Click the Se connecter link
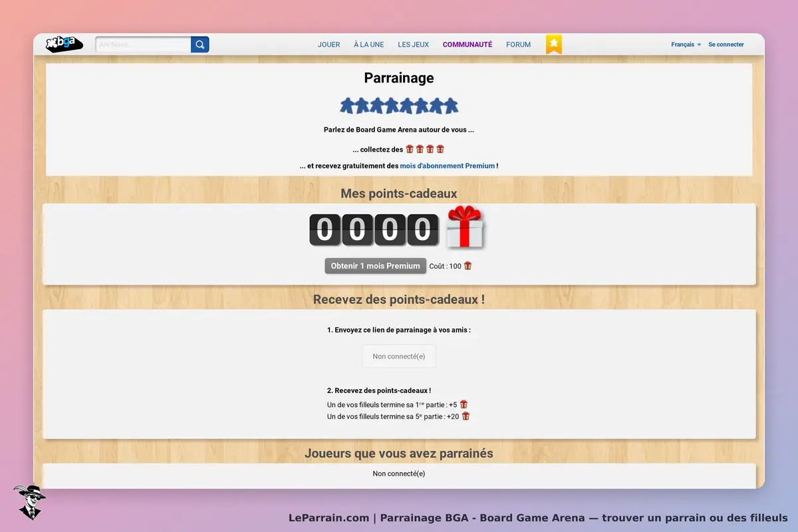Screen dimensions: 798x532 726,45
